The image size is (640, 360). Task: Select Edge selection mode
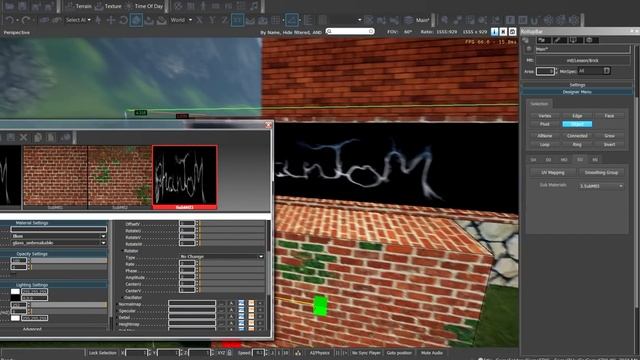click(x=577, y=116)
